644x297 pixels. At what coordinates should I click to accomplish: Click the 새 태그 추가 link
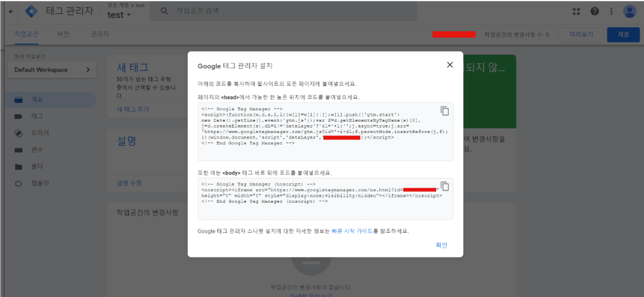(x=133, y=109)
